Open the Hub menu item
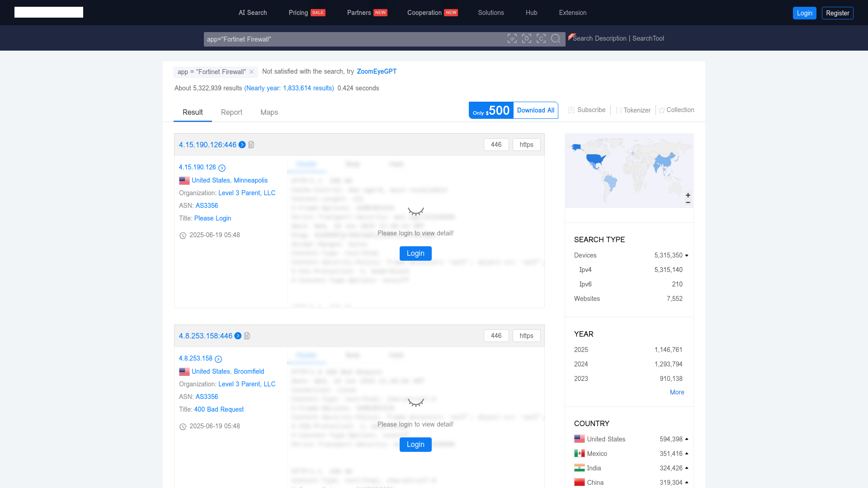The height and width of the screenshot is (488, 868). point(532,13)
